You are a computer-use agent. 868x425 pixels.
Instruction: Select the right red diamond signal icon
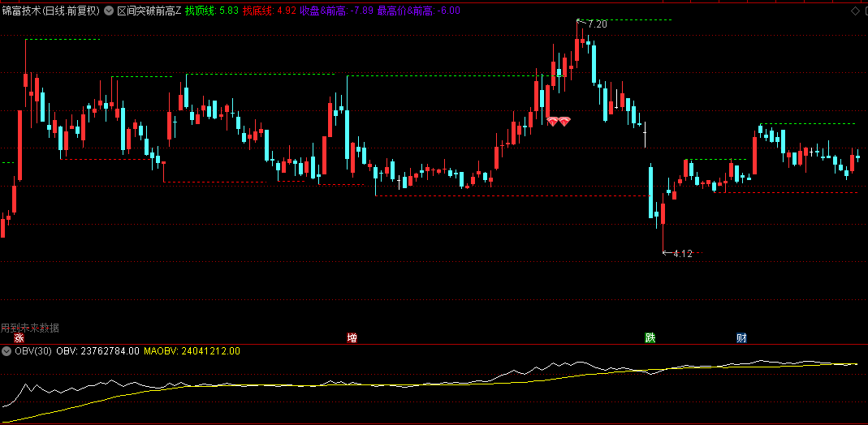[x=564, y=121]
